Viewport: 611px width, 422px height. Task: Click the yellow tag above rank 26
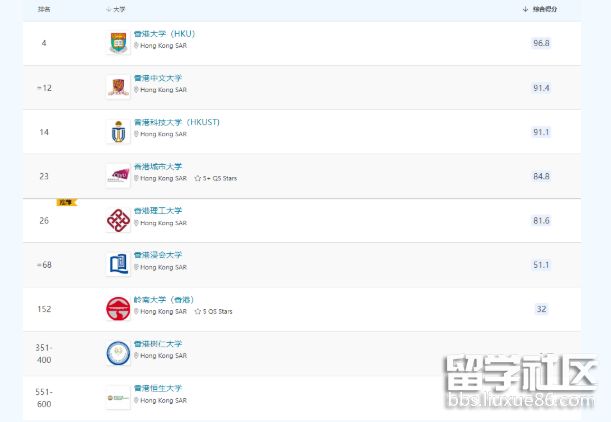click(x=67, y=202)
